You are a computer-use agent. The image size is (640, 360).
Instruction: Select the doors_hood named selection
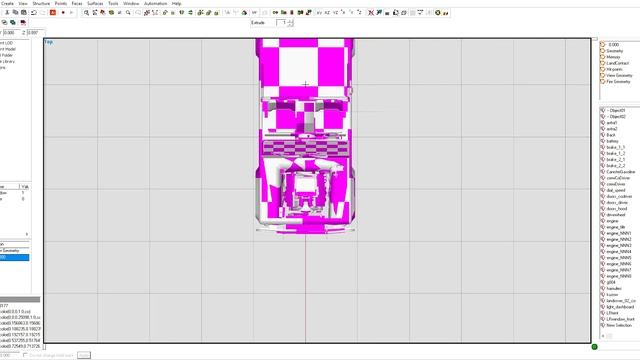617,208
